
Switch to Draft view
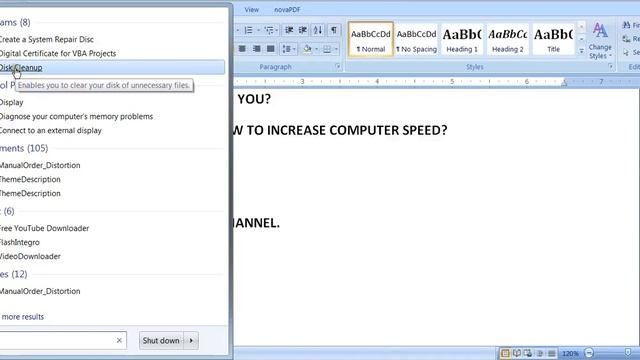[551, 353]
